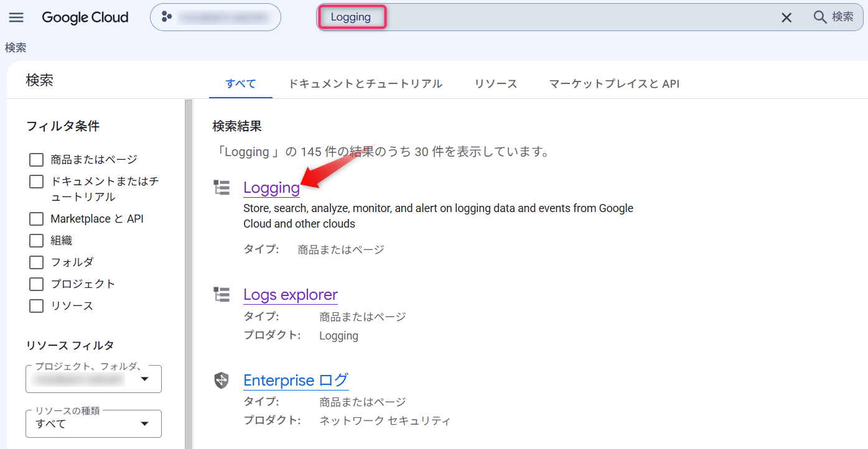Enable the Marketplace と API checkbox
This screenshot has width=868, height=449.
click(x=37, y=219)
